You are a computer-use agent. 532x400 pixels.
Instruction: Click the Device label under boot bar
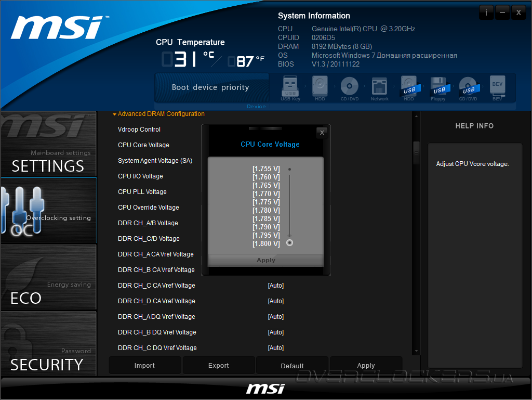coord(256,106)
